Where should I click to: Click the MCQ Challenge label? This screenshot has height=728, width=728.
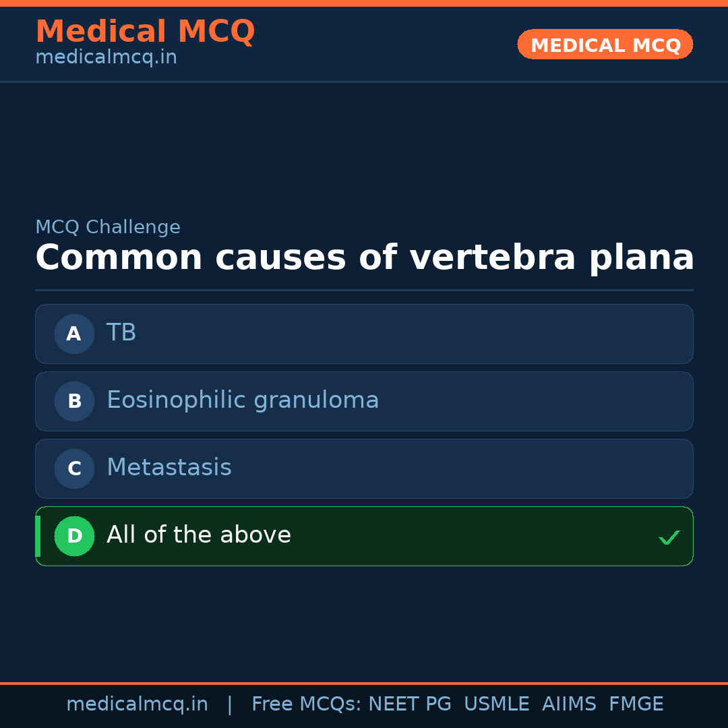(x=108, y=228)
